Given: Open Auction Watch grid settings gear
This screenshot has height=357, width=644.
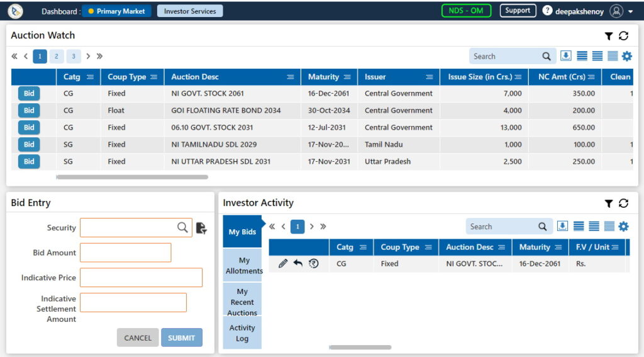Looking at the screenshot, I should 626,56.
